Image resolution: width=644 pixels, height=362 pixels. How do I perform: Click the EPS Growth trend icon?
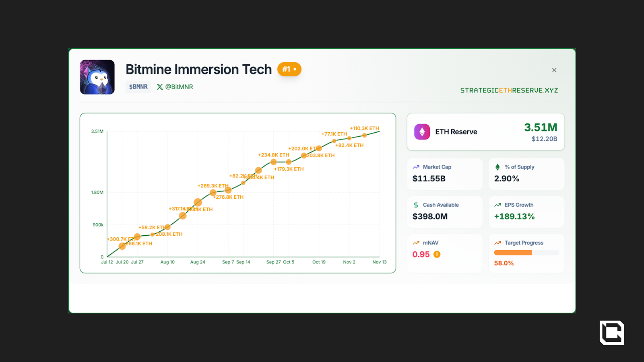497,205
